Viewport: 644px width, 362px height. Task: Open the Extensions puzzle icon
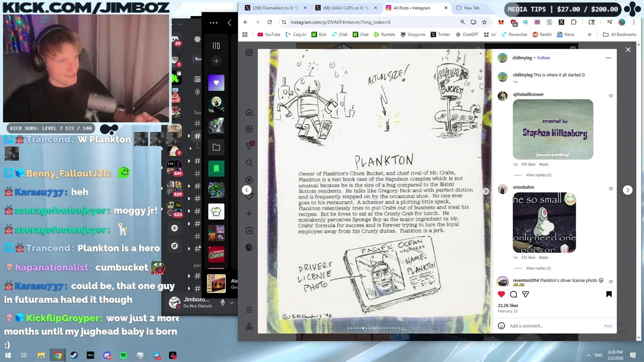tap(574, 22)
